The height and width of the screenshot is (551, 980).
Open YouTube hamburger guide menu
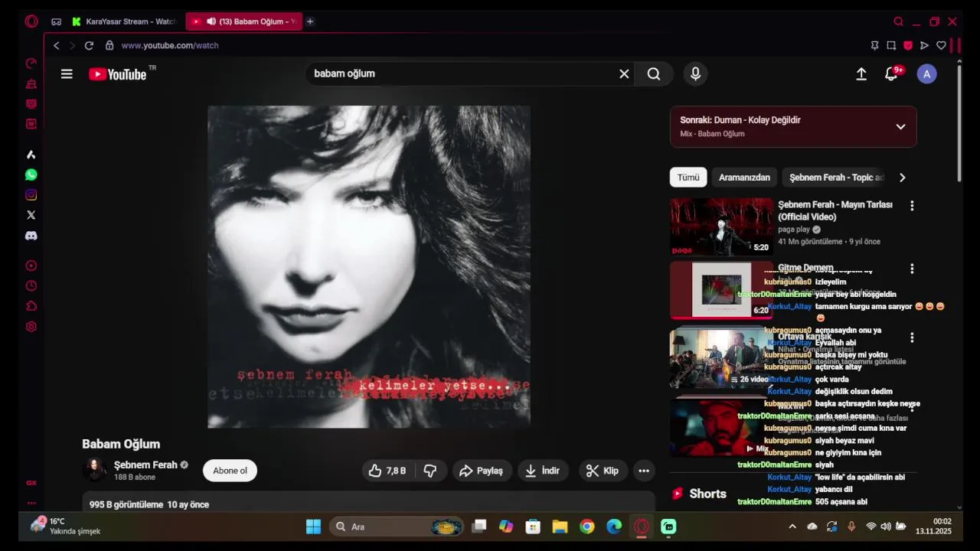(67, 74)
